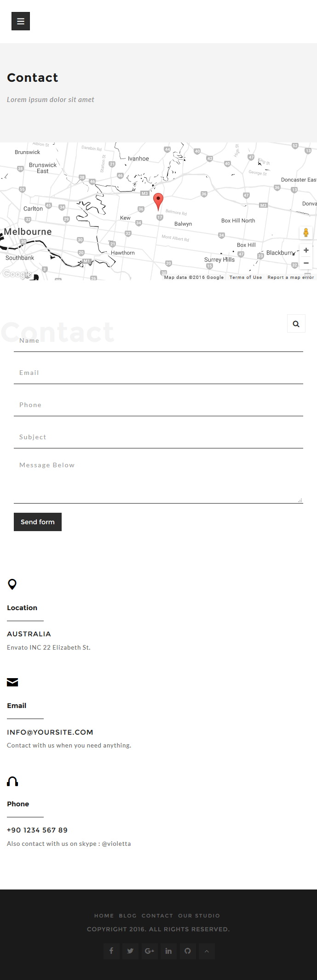Zoom in on the map
The image size is (317, 980).
(306, 250)
